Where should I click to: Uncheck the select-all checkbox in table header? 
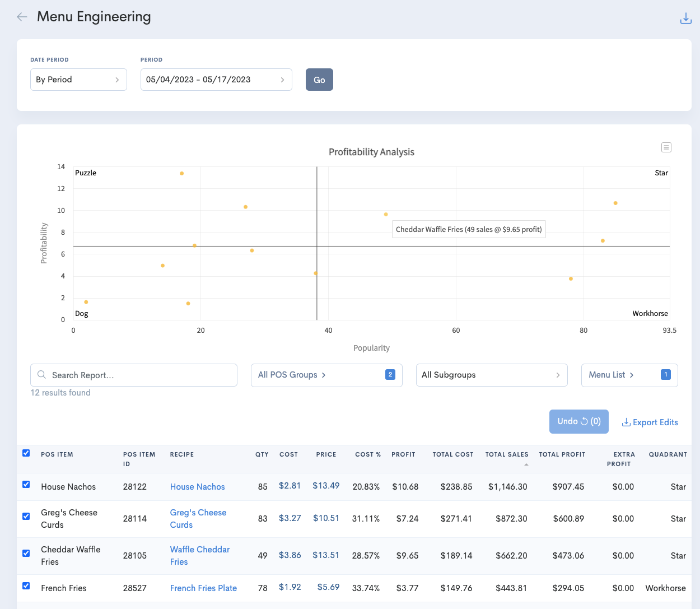(x=26, y=453)
